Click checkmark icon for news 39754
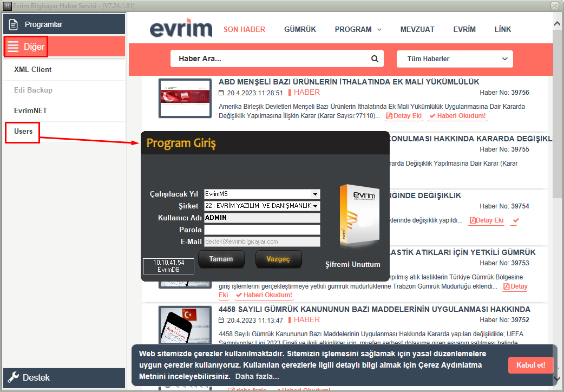The height and width of the screenshot is (392, 564). click(516, 220)
